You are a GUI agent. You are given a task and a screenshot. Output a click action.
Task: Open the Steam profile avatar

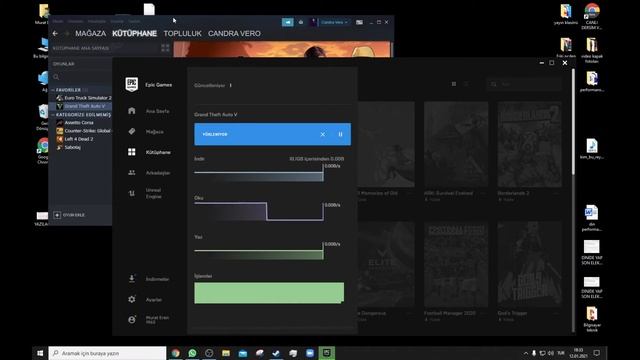pyautogui.click(x=313, y=22)
